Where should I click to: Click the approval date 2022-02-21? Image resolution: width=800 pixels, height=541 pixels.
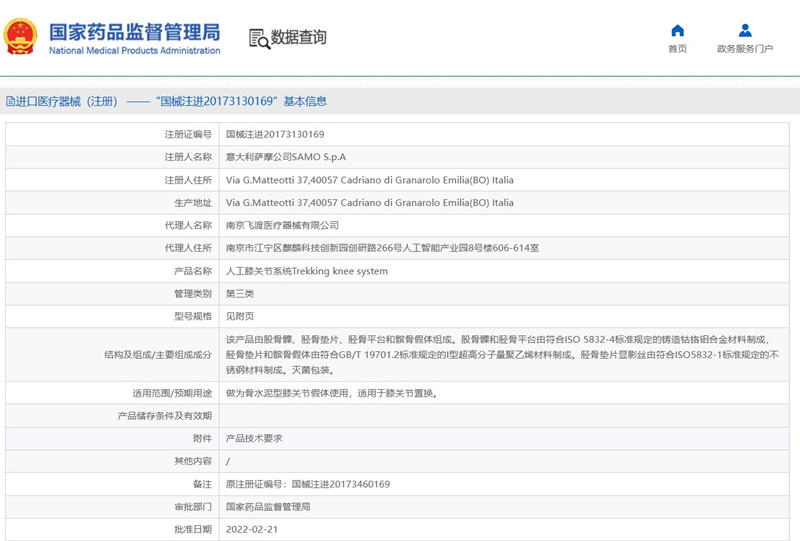[252, 529]
